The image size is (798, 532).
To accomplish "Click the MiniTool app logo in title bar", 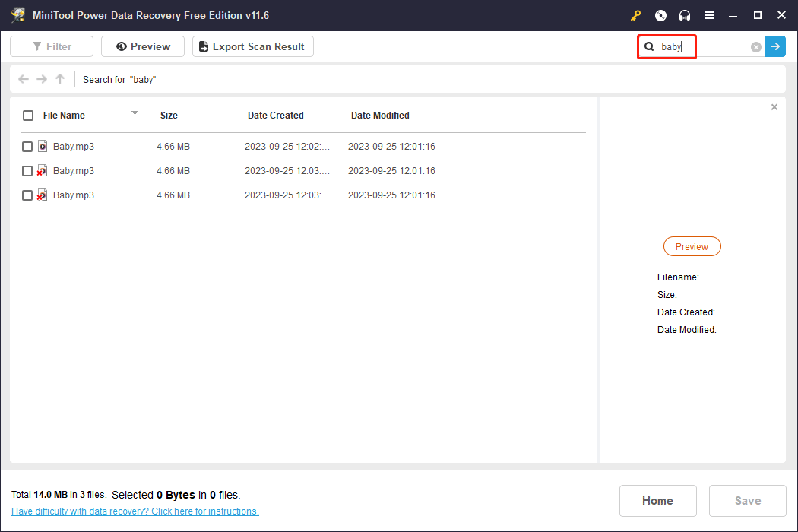I will click(18, 15).
